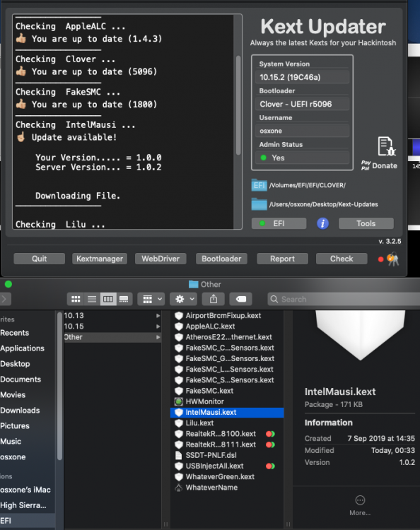The height and width of the screenshot is (530, 420).
Task: Click the IntelMausi.kext preview thumbnail
Action: [x=360, y=335]
